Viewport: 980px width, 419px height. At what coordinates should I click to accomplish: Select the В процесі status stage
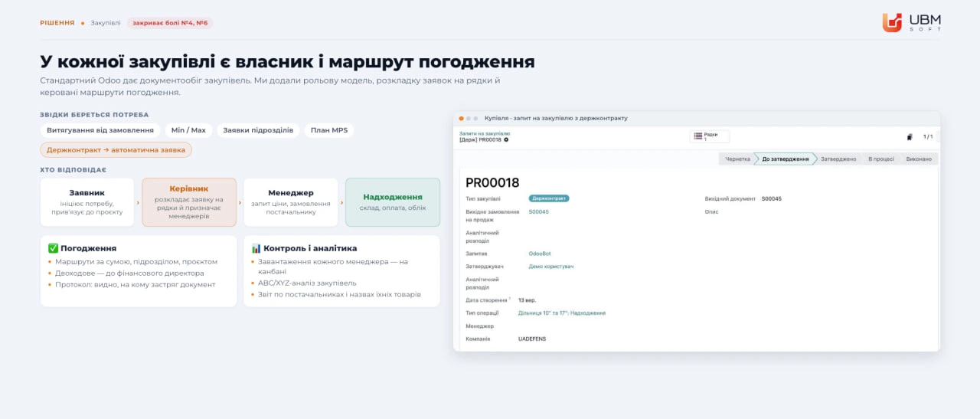tap(880, 159)
